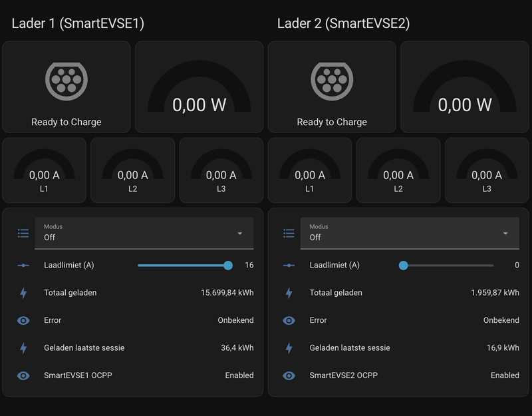This screenshot has height=416, width=532.
Task: Click Lader 2 Ready to Charge status text
Action: pos(332,122)
